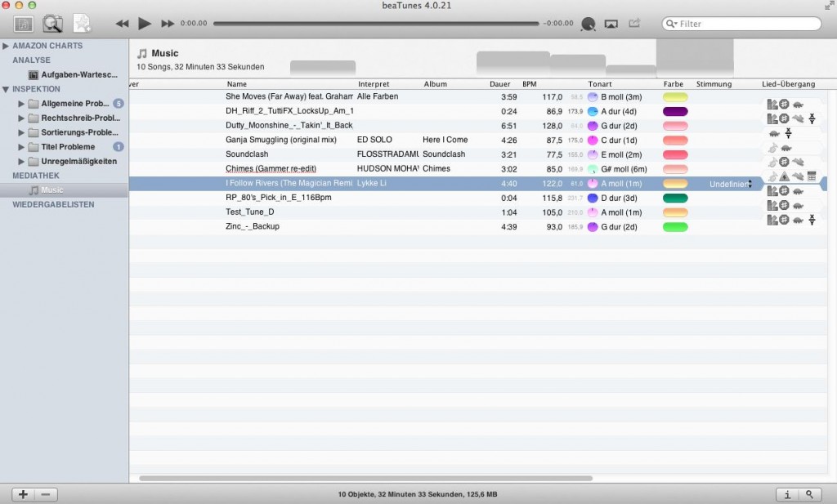837x504 pixels.
Task: Click the horn icon in the Ganja Smuggling row
Action: click(772, 147)
